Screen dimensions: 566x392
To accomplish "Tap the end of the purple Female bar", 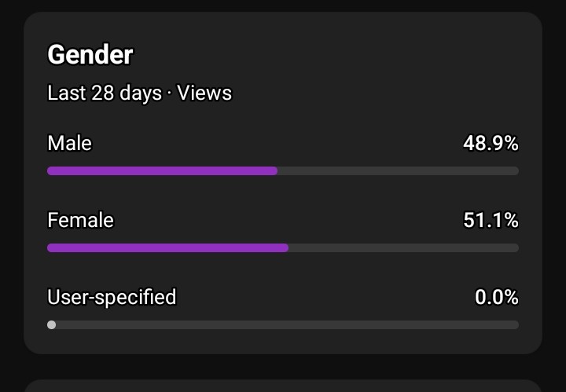I will pyautogui.click(x=285, y=247).
